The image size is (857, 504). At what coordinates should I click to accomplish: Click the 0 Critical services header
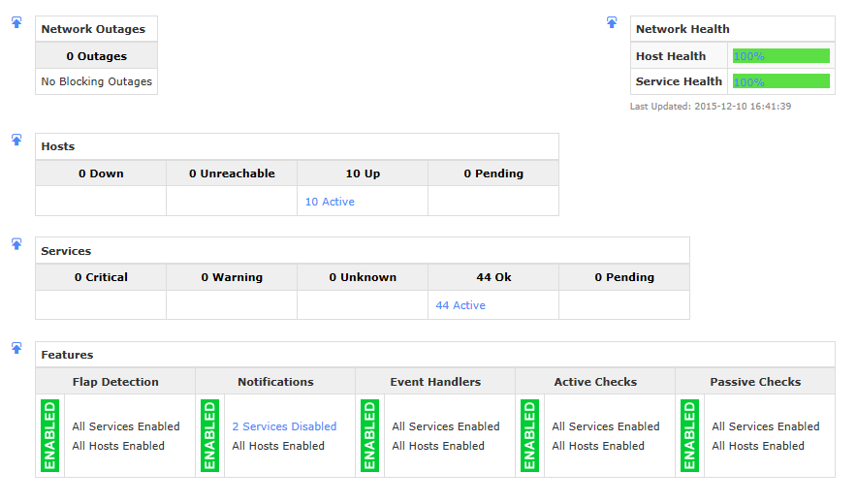click(101, 277)
